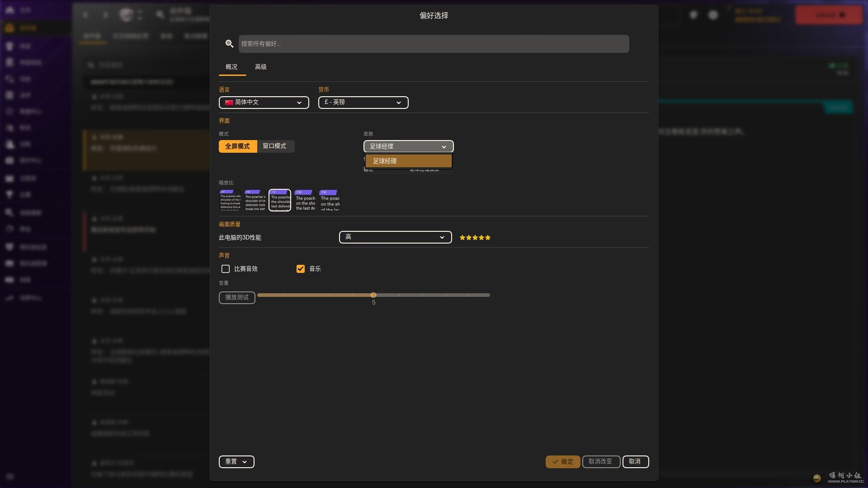Click the forward navigation arrow

pyautogui.click(x=105, y=15)
